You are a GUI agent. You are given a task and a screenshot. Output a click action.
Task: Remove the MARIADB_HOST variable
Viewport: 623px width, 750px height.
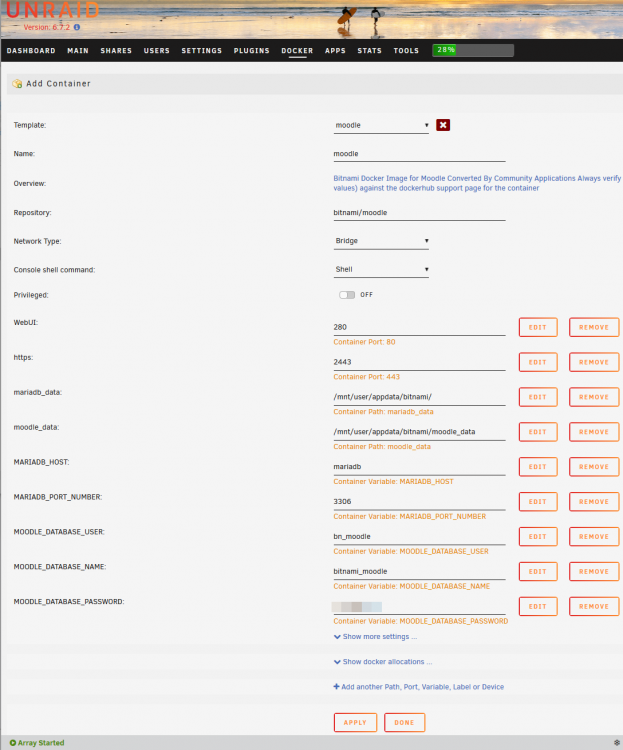tap(594, 467)
